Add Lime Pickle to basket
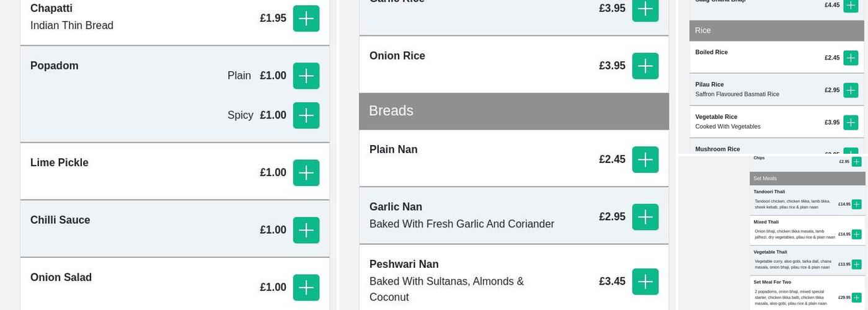The image size is (868, 310). pyautogui.click(x=306, y=173)
